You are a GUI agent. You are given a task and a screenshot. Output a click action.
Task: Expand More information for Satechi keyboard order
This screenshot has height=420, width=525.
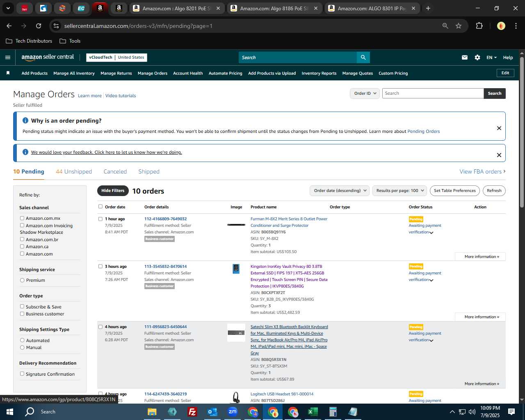pos(481,384)
